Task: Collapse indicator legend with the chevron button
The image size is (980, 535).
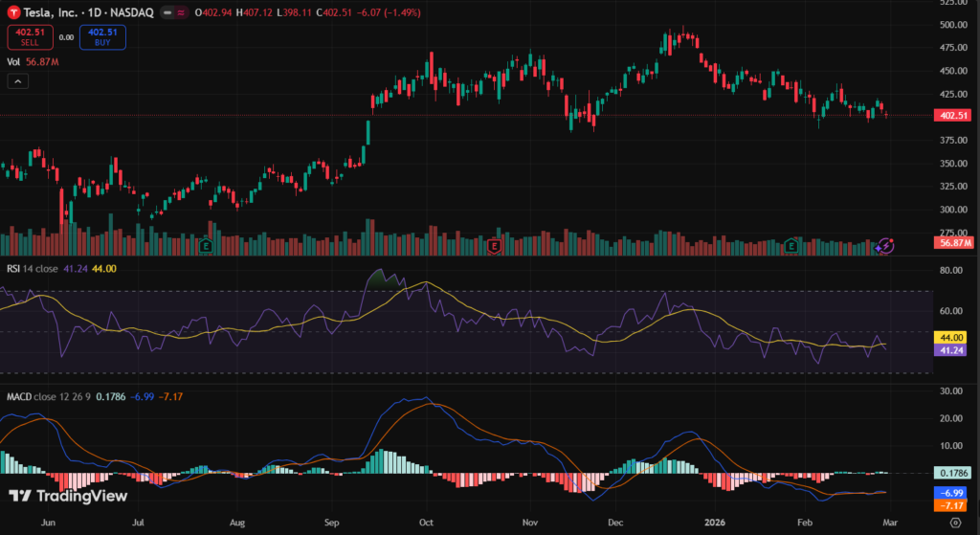Action: pyautogui.click(x=18, y=81)
